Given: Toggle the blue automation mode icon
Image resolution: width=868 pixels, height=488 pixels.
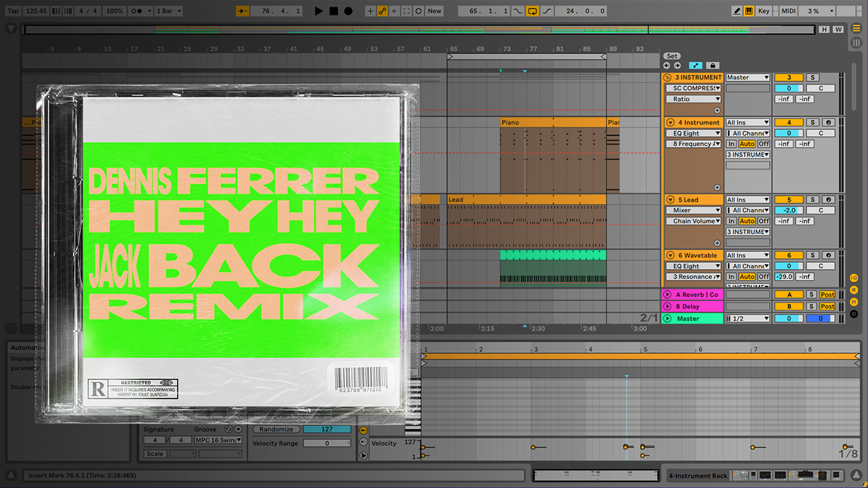Looking at the screenshot, I should [x=696, y=66].
